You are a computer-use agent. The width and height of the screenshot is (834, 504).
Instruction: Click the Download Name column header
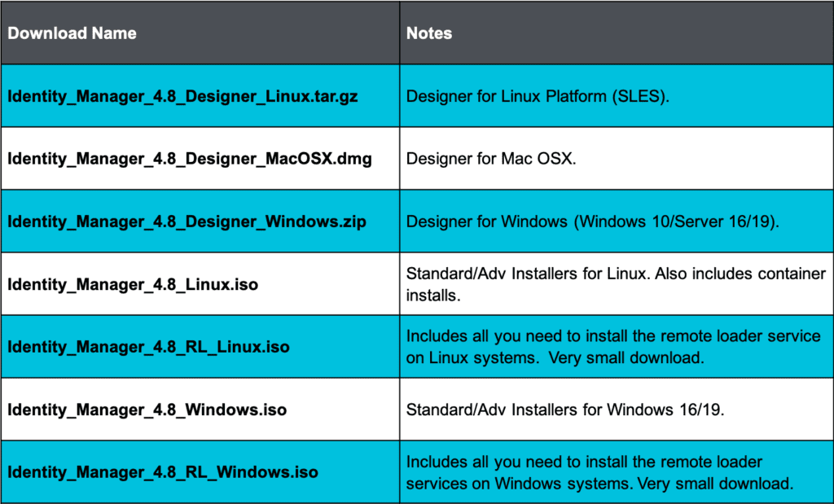pyautogui.click(x=72, y=33)
